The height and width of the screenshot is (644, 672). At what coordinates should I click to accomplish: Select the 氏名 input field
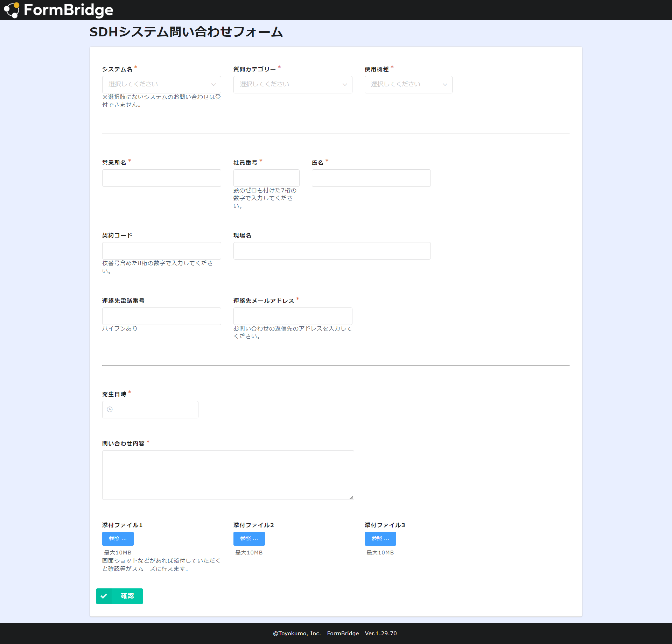371,178
